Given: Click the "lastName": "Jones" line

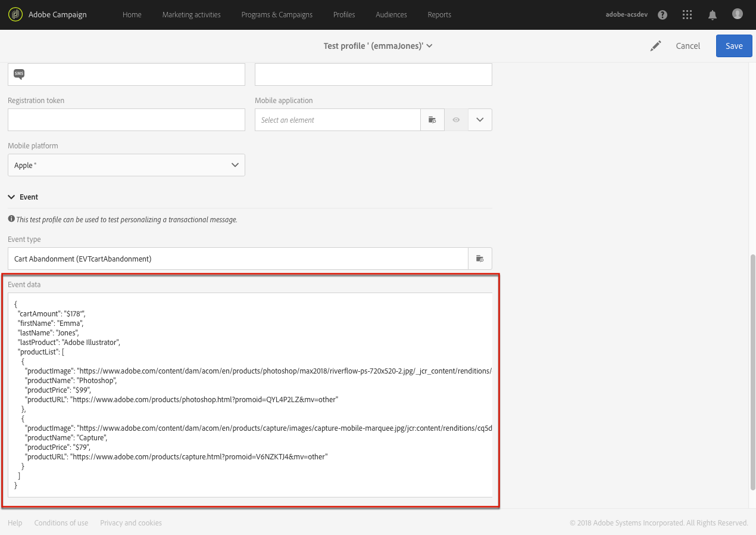Looking at the screenshot, I should [x=48, y=333].
